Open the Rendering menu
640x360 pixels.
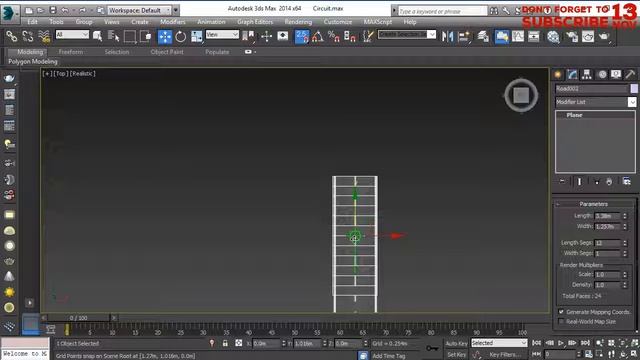point(298,22)
